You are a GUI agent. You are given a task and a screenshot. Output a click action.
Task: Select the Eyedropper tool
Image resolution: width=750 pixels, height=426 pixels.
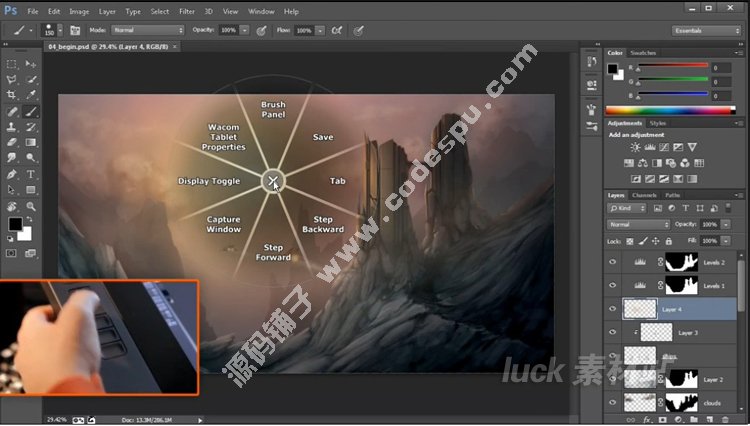coord(31,95)
